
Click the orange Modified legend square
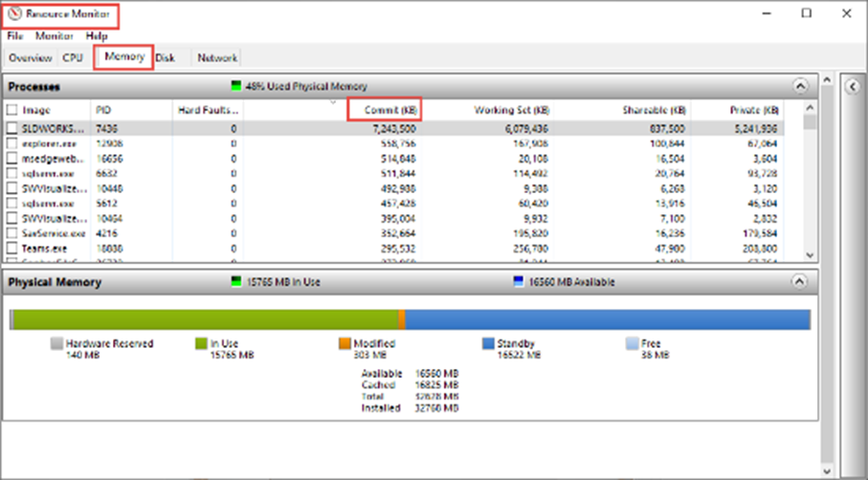point(345,343)
